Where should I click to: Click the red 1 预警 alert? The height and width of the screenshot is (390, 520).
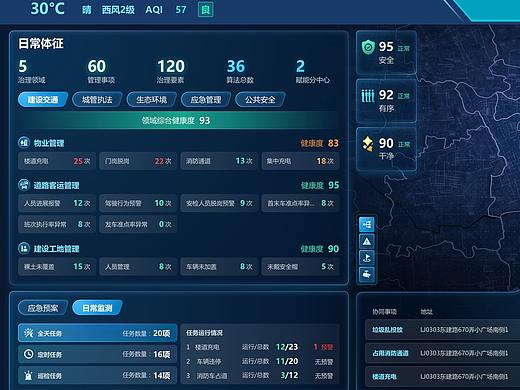(323, 347)
